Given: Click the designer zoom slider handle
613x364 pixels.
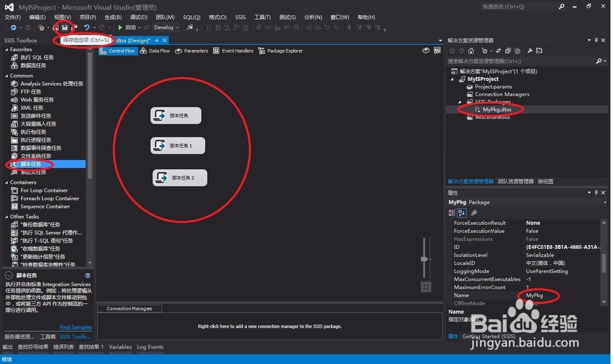Looking at the screenshot, I should (x=424, y=259).
